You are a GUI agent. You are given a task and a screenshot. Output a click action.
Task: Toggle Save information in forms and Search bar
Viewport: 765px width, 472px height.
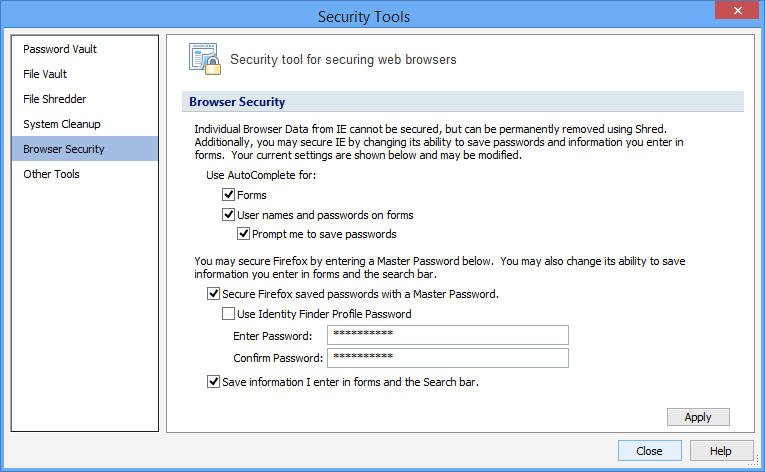[x=213, y=381]
